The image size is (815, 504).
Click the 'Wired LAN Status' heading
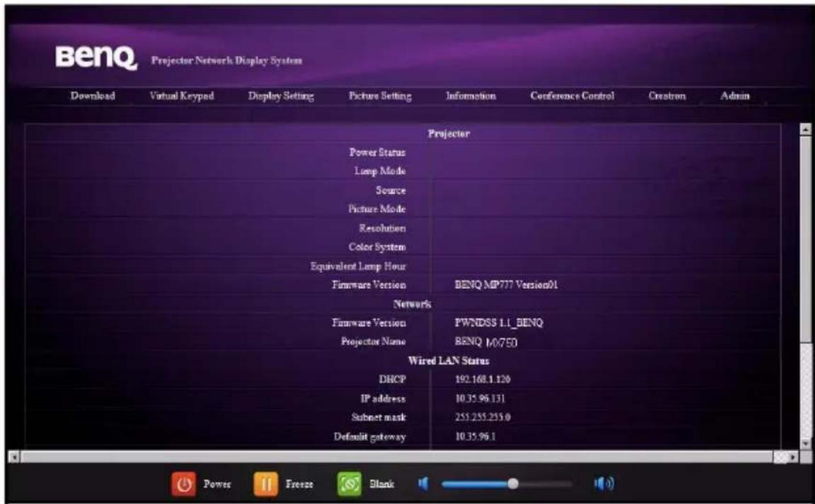(x=448, y=360)
